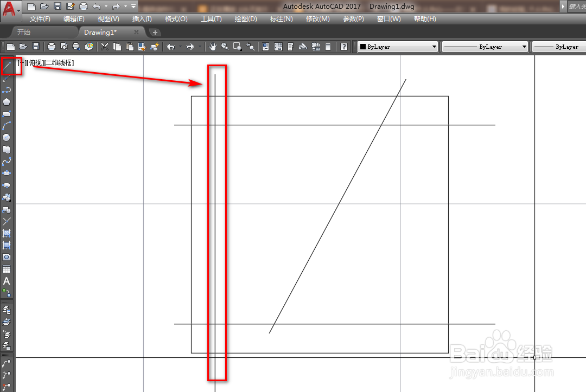
Task: Open the QuickCalc calculator icon
Action: click(x=328, y=47)
